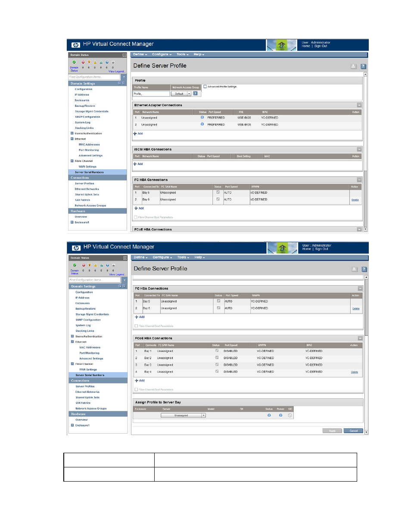Enable Advanced Profile Settings checkbox
This screenshot has height=532, width=411.
tap(205, 87)
